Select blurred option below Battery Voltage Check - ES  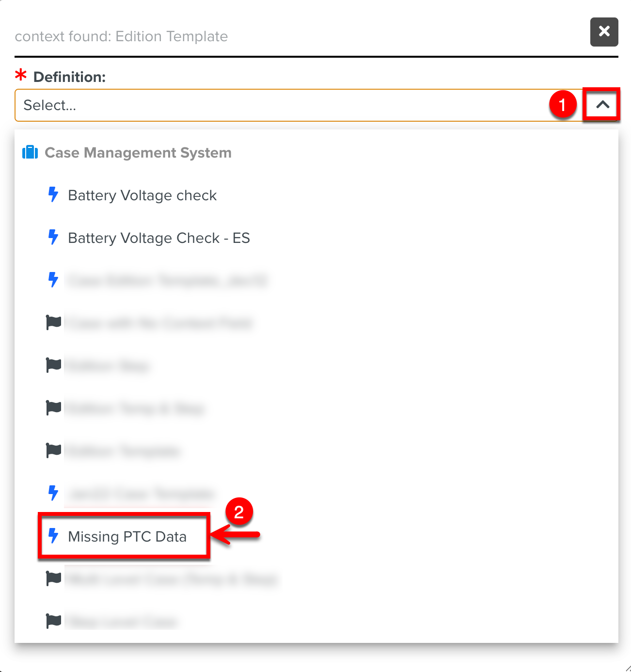[167, 281]
